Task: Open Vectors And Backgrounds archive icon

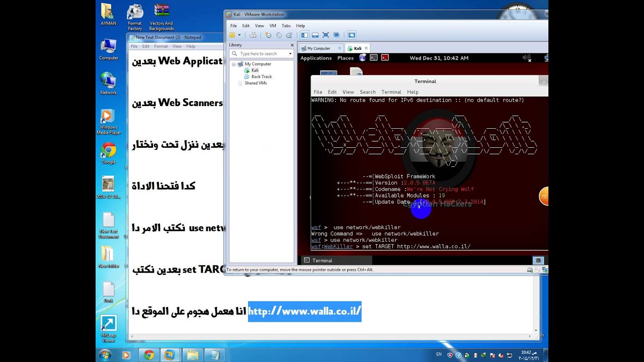Action: [162, 18]
